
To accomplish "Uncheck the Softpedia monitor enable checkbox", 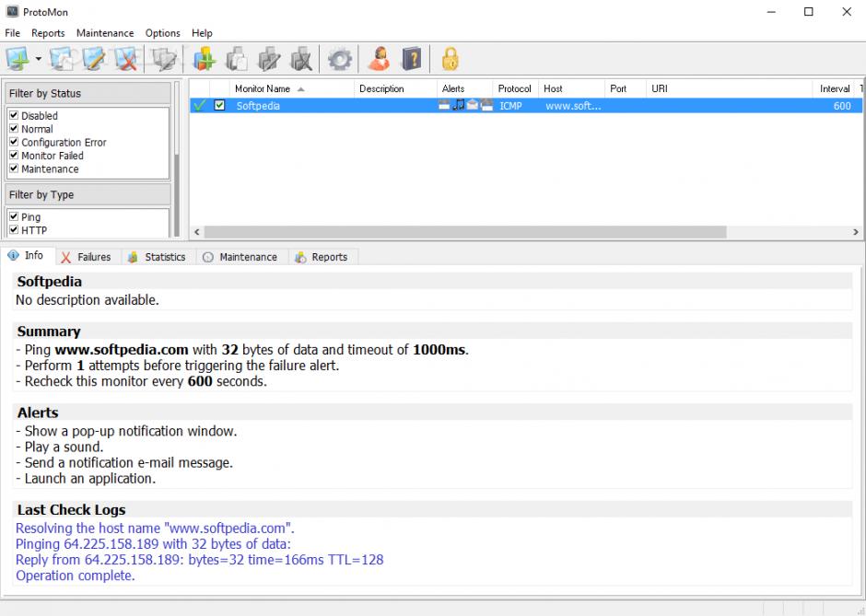I will 219,105.
